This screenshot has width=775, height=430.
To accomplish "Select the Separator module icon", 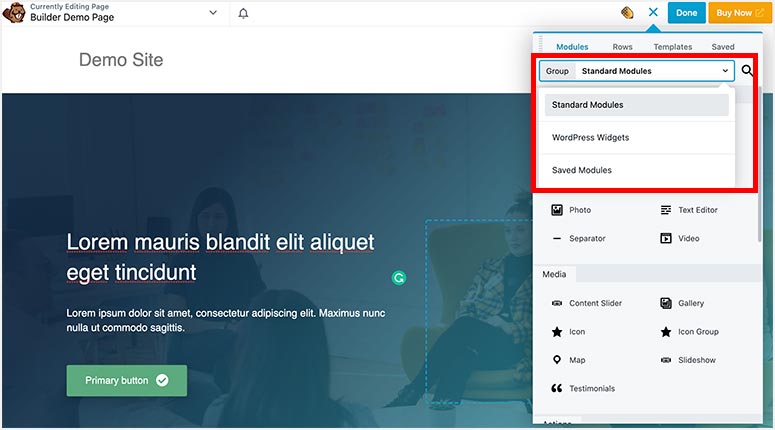I will [557, 238].
